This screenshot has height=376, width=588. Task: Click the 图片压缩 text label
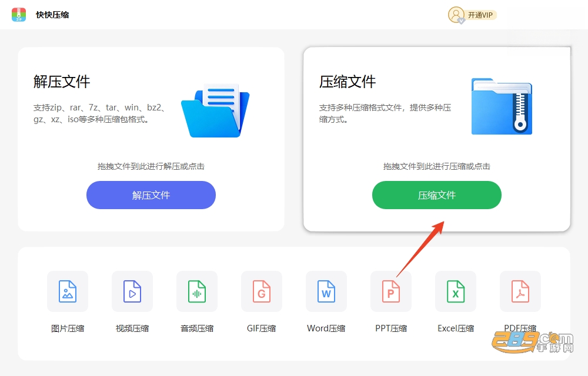(x=68, y=328)
